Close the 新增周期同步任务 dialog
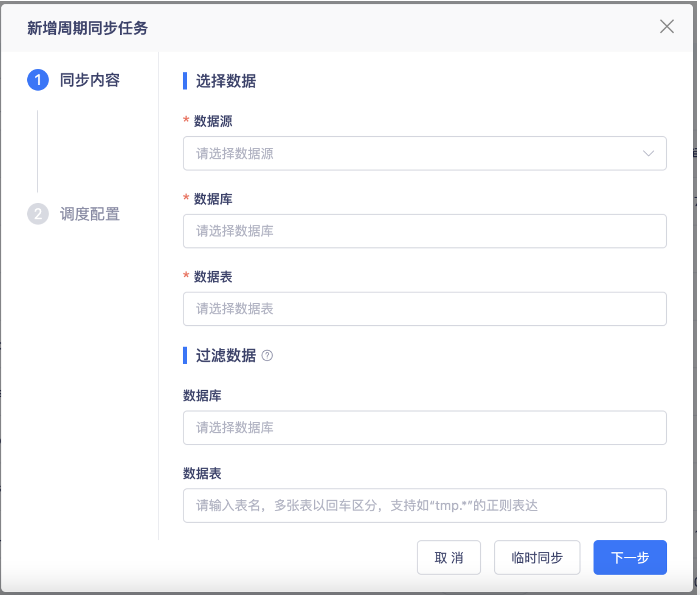700x595 pixels. [x=666, y=27]
